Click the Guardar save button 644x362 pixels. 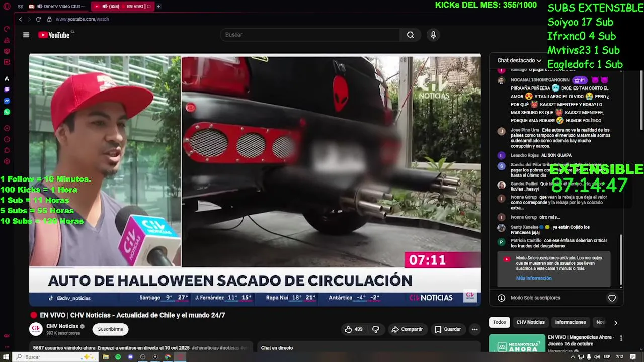pos(448,329)
